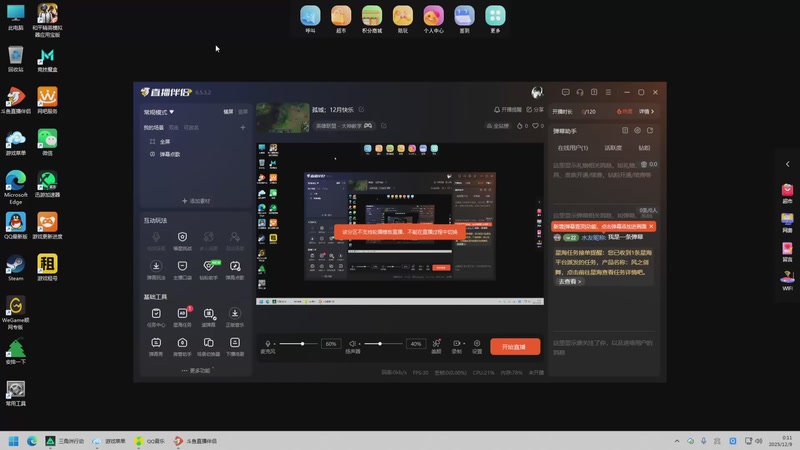Open the 下播感谢 tool icon
Screen dimensions: 800x450
[x=235, y=346]
